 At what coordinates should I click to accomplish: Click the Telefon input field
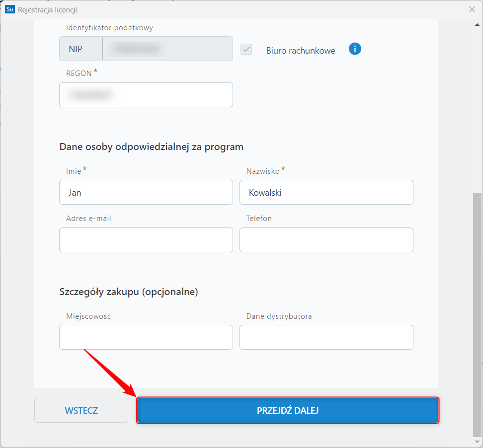pos(326,240)
